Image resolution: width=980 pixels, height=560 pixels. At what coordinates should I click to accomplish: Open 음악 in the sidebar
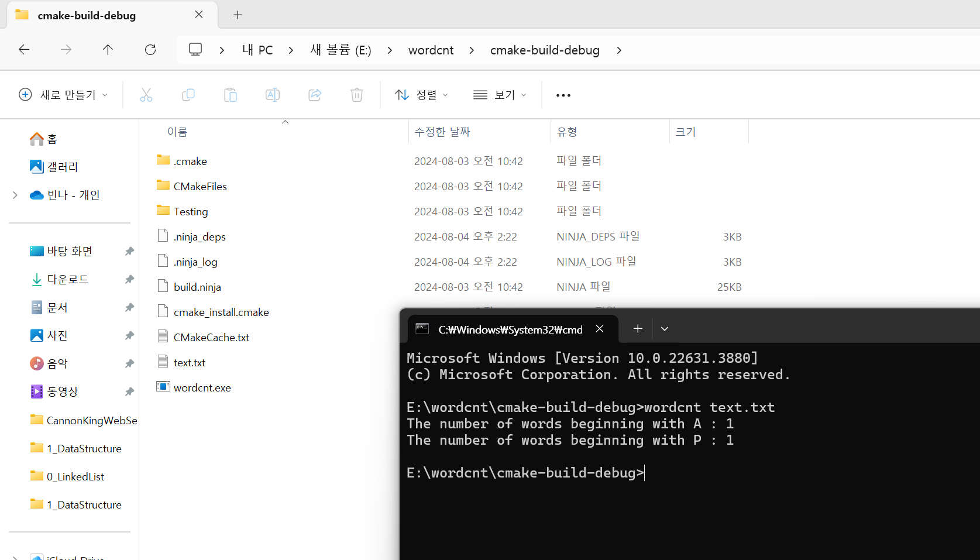49,363
